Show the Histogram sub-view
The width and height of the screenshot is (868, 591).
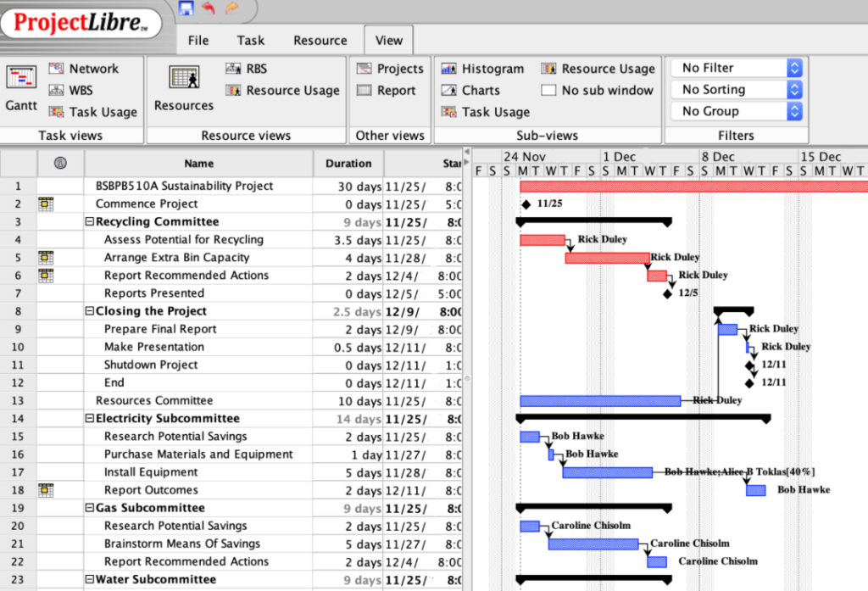(482, 69)
